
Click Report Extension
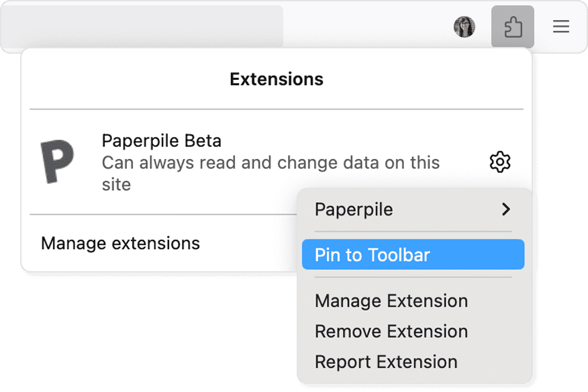click(x=386, y=361)
